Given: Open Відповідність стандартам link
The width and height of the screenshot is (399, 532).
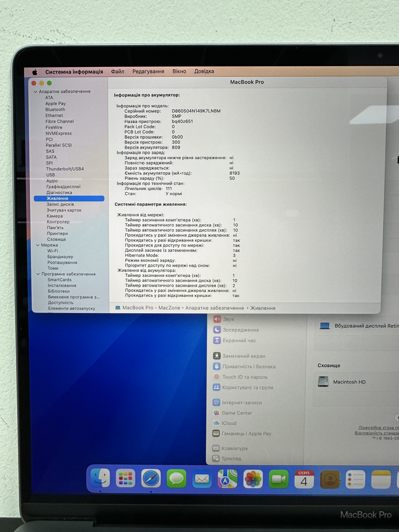Looking at the screenshot, I should click(x=377, y=433).
